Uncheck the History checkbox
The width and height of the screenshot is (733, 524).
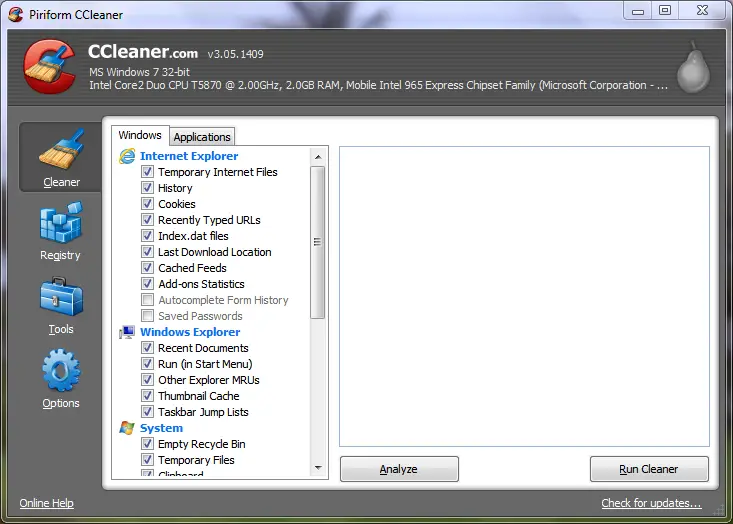click(147, 187)
